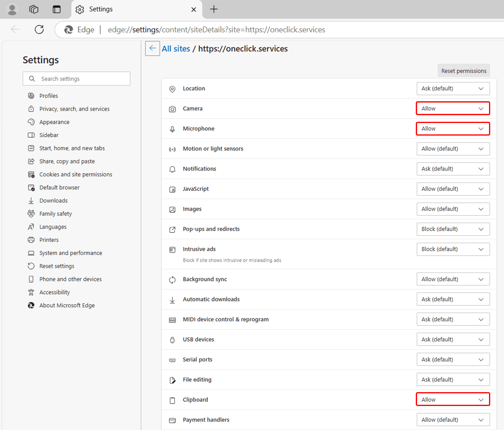Click the Notifications bell icon
The height and width of the screenshot is (430, 504).
point(172,169)
